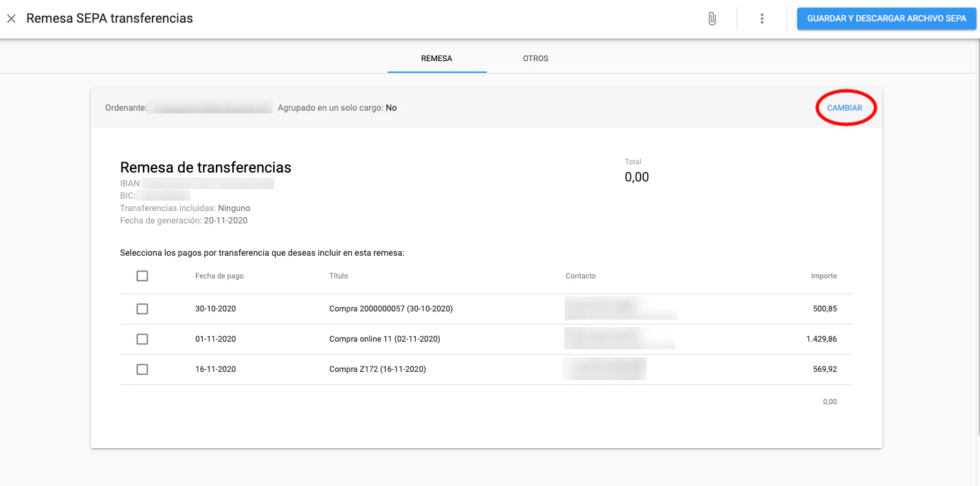Check the payment dated 01-11-2020
This screenshot has width=980, height=486.
coord(142,339)
